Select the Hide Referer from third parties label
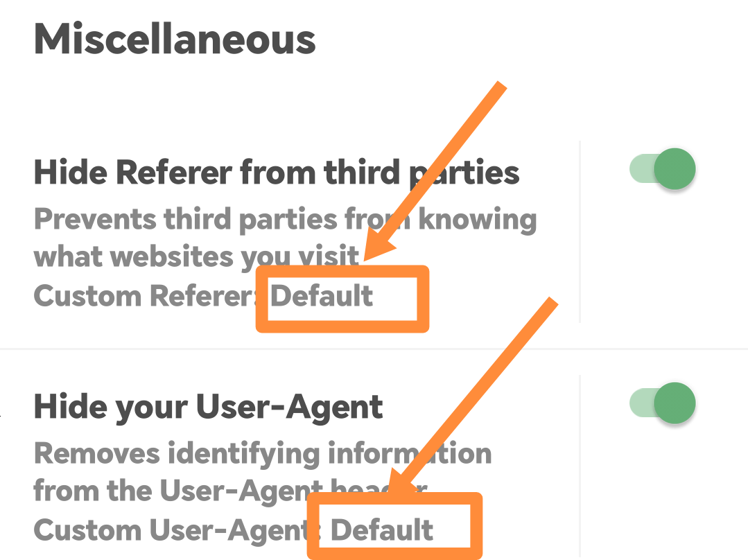The image size is (748, 560). tap(276, 172)
